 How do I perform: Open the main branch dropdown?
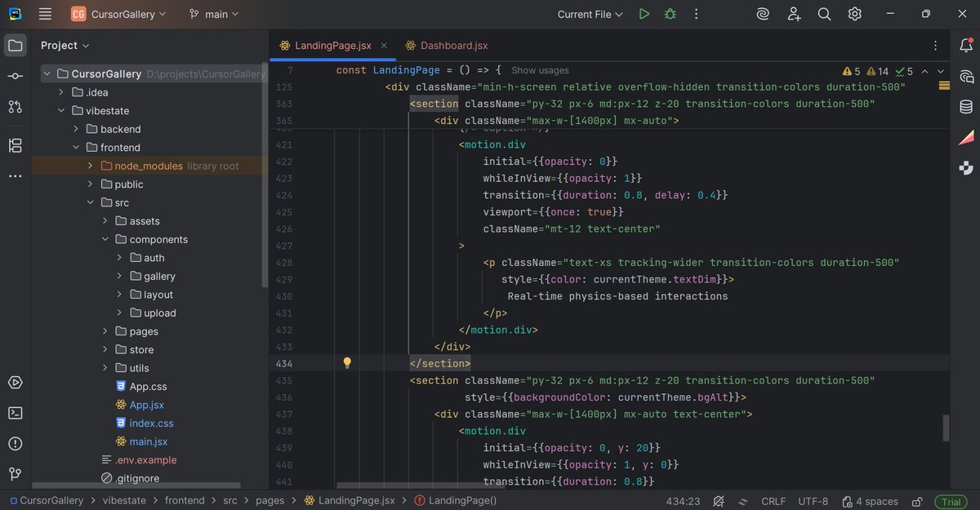coord(214,13)
